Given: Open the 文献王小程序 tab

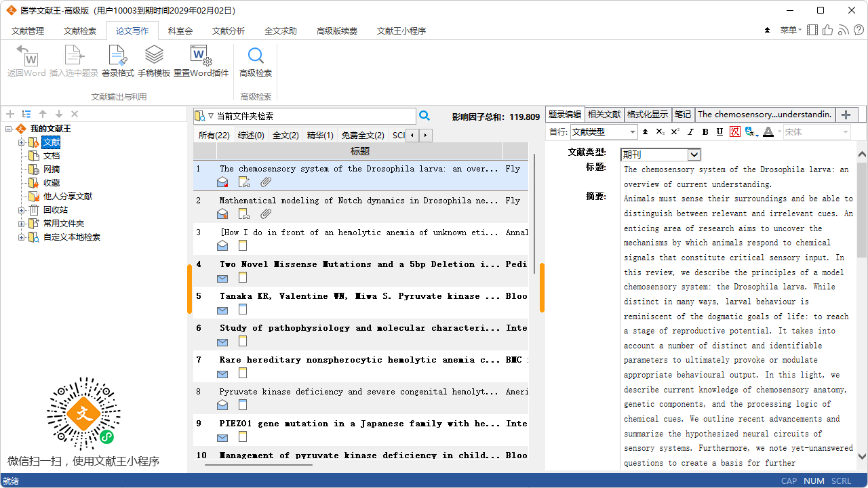Looking at the screenshot, I should point(401,31).
